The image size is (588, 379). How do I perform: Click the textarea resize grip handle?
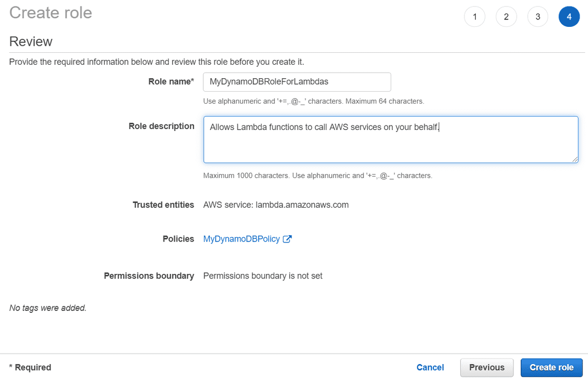[576, 160]
